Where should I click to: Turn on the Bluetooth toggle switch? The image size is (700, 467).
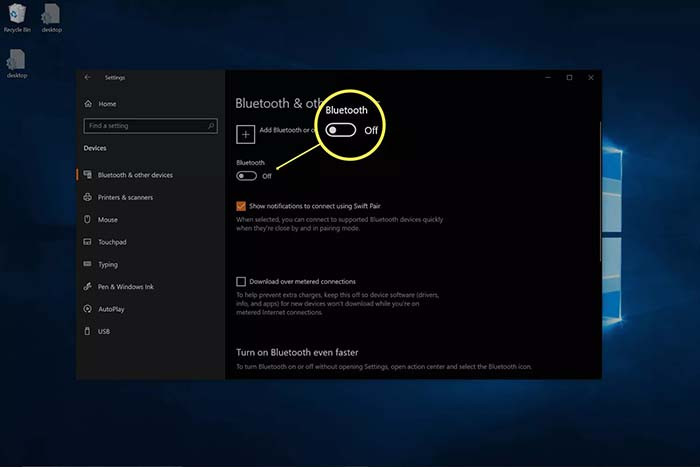(246, 176)
